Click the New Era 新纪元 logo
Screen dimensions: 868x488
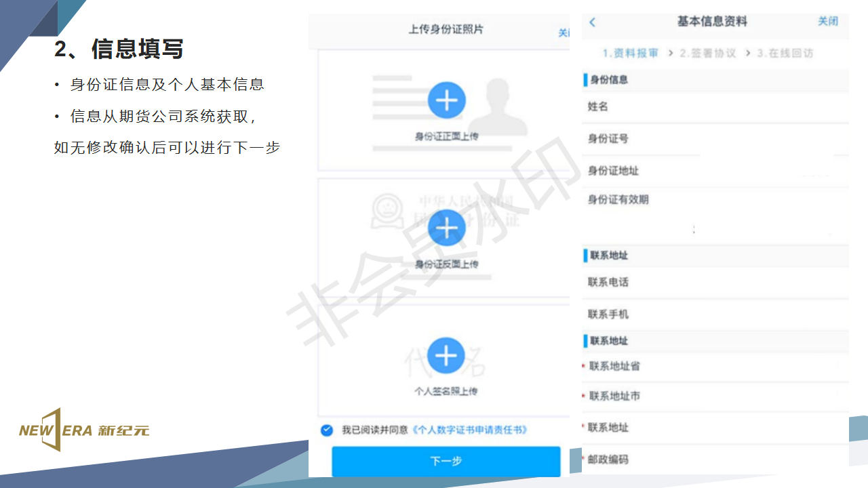coord(84,430)
